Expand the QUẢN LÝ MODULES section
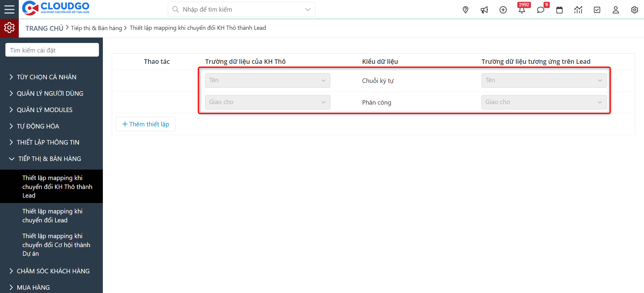The width and height of the screenshot is (644, 293). pyautogui.click(x=44, y=110)
